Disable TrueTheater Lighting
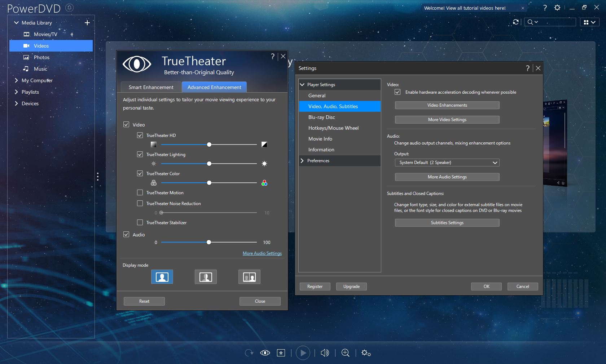This screenshot has height=364, width=606. click(x=140, y=154)
